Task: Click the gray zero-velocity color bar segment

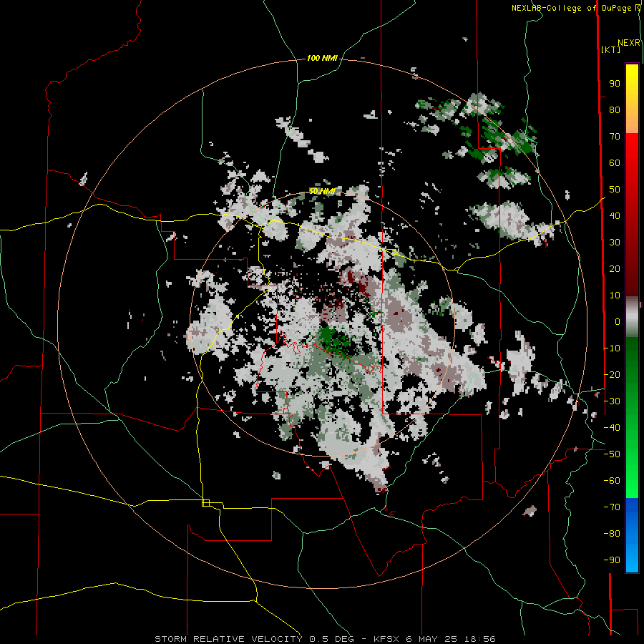Action: [632, 317]
